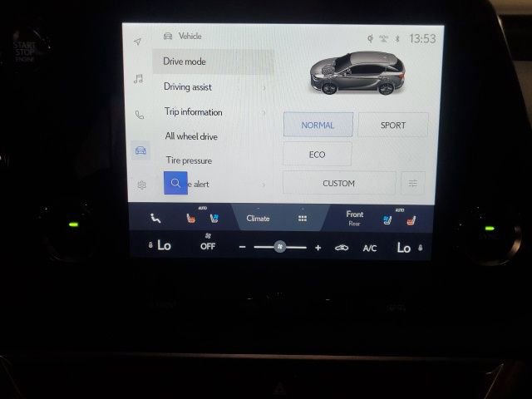This screenshot has width=532, height=399.
Task: Tap the leftmost status icon near the clock
Action: 371,39
